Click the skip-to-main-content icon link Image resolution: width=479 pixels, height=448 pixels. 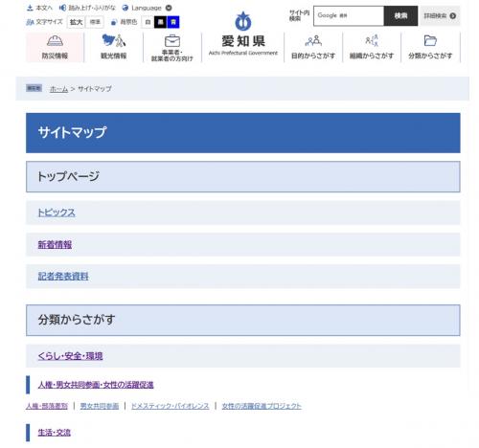39,8
